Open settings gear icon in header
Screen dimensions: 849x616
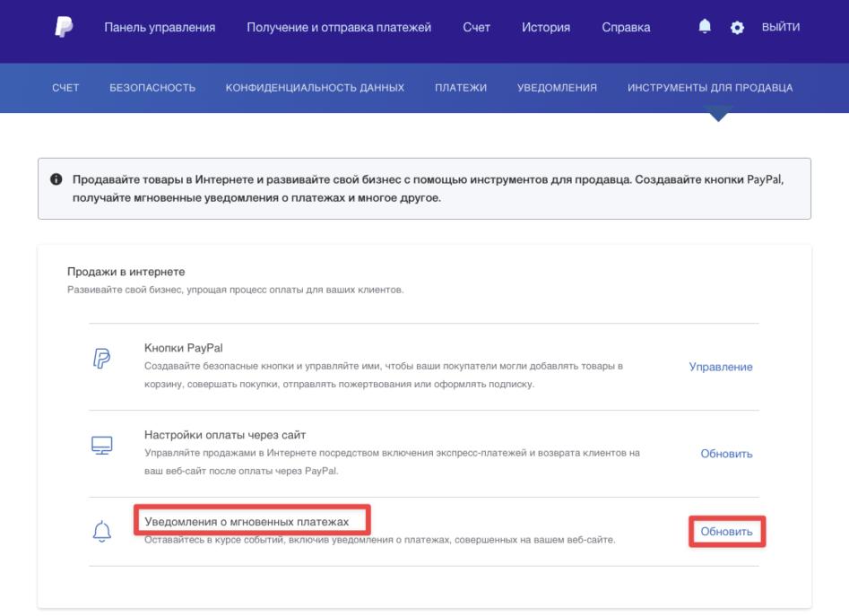[737, 28]
